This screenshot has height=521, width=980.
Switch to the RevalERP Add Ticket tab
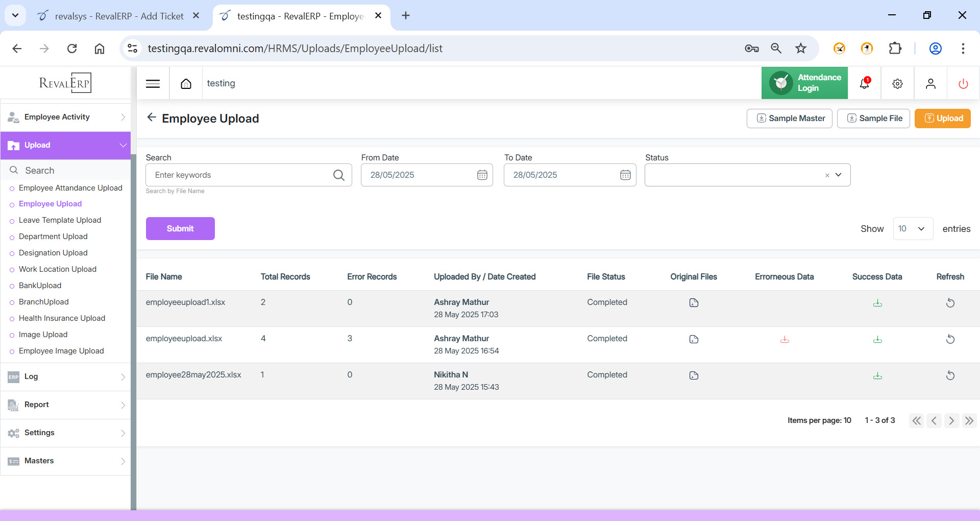pos(118,16)
